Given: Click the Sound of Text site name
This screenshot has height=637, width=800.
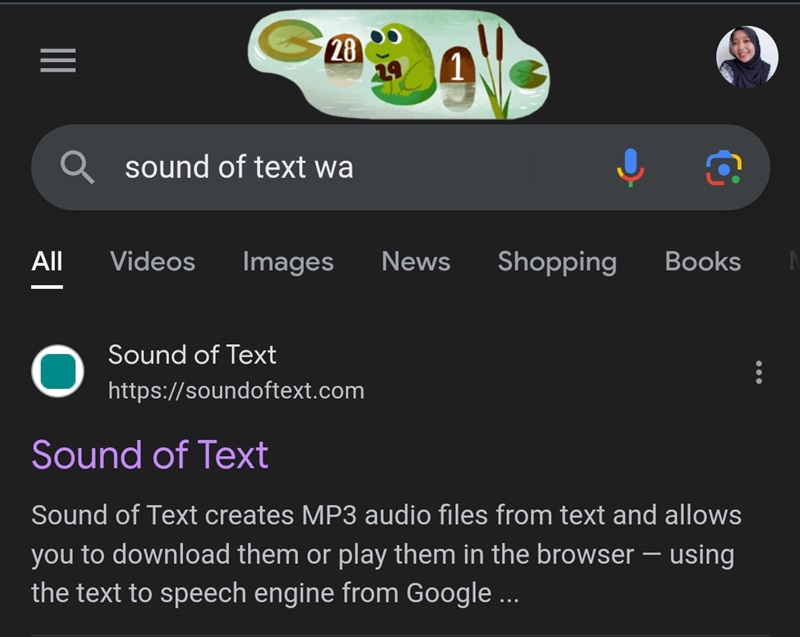Looking at the screenshot, I should point(192,355).
